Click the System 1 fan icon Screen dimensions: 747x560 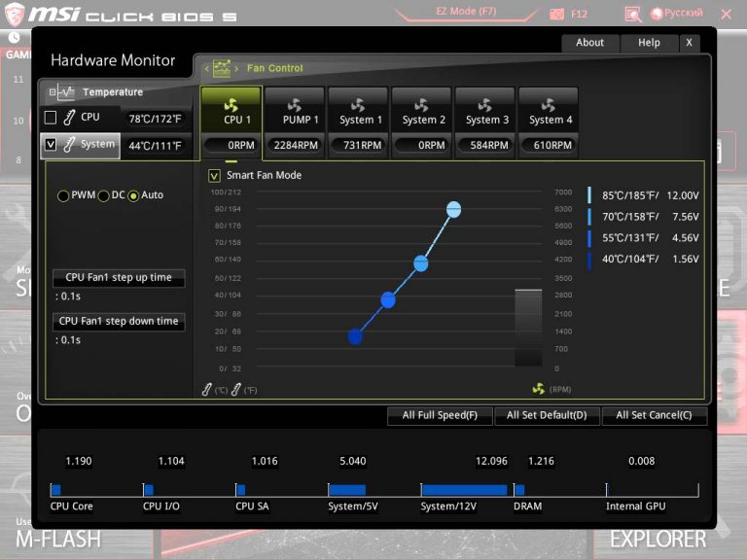pos(358,105)
